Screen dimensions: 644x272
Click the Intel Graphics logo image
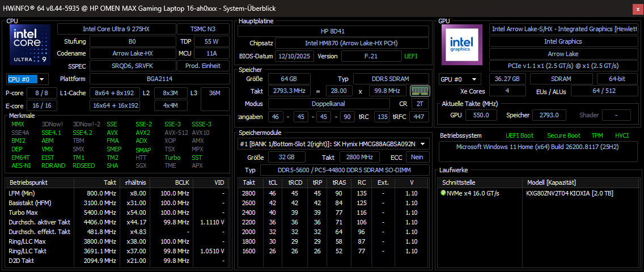point(463,45)
